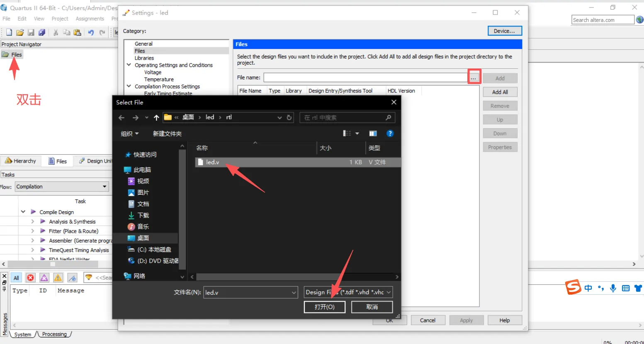Open help in Select File dialog
Viewport: 644px width, 344px height.
coord(390,133)
